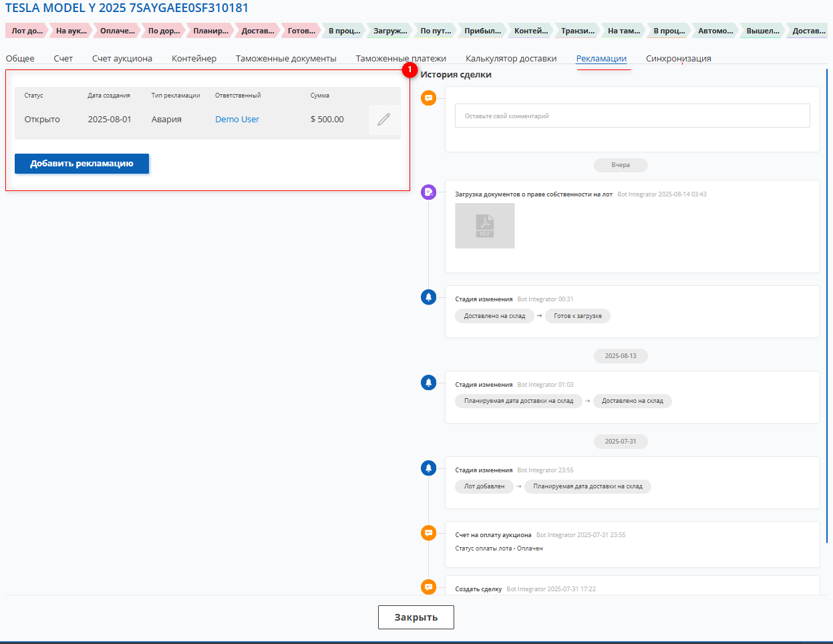Click the Ответственный column header
Screen dimensions: 833x644
(238, 96)
